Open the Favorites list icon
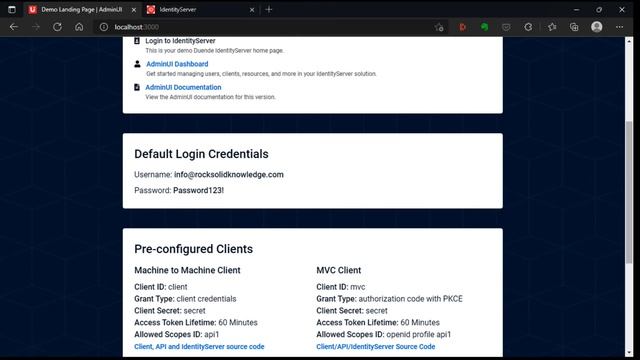 click(552, 27)
